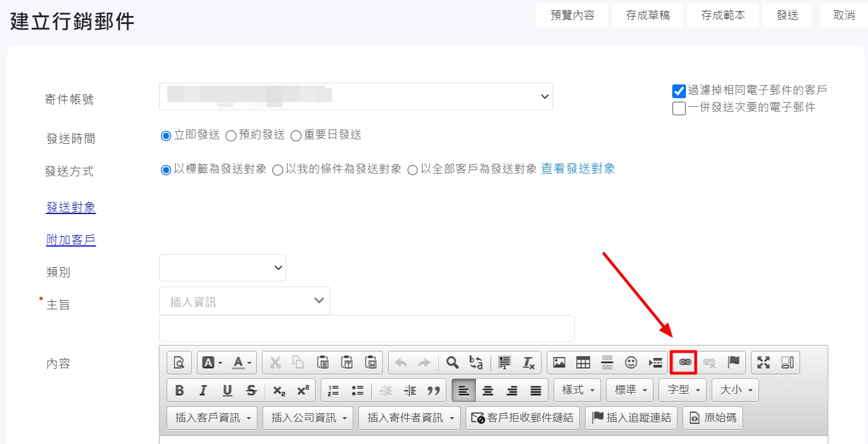The width and height of the screenshot is (868, 444).
Task: Insert a bulleted list
Action: [x=358, y=390]
